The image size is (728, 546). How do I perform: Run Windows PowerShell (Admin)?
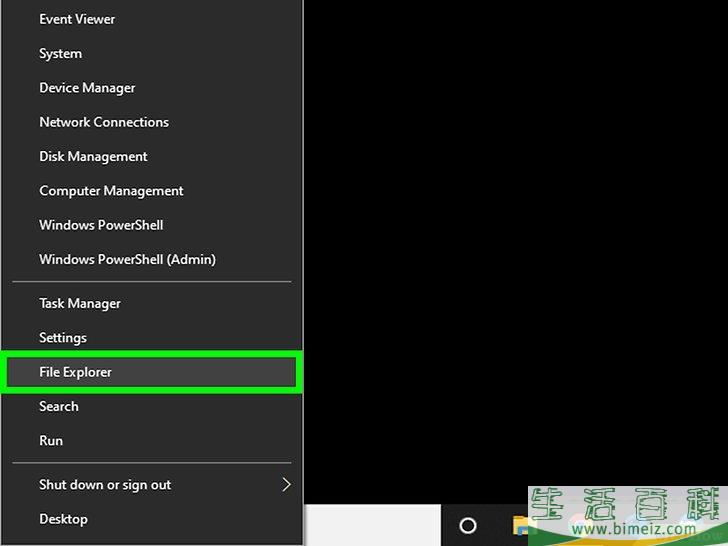click(x=127, y=260)
